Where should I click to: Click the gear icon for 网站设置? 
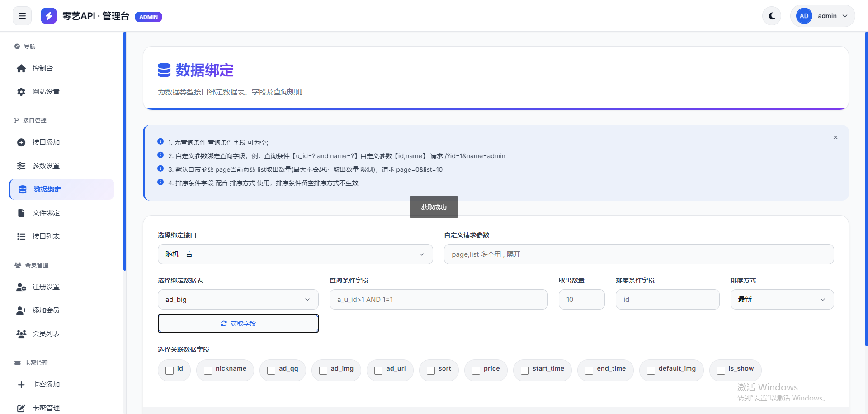tap(21, 92)
